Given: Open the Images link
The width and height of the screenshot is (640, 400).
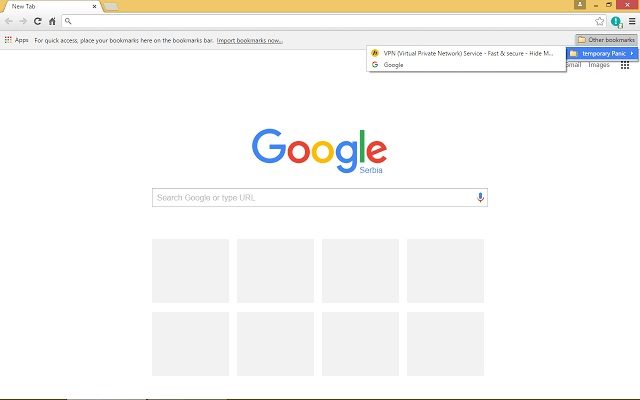Looking at the screenshot, I should [599, 65].
